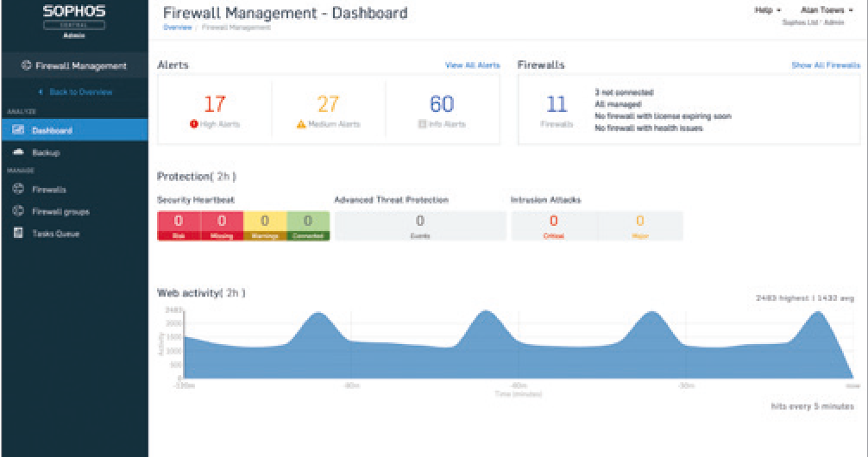This screenshot has height=457, width=868.
Task: Open View All Alerts link
Action: click(472, 66)
